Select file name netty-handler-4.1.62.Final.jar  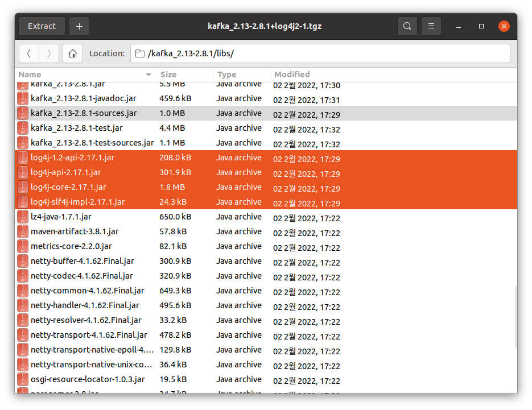pyautogui.click(x=85, y=305)
